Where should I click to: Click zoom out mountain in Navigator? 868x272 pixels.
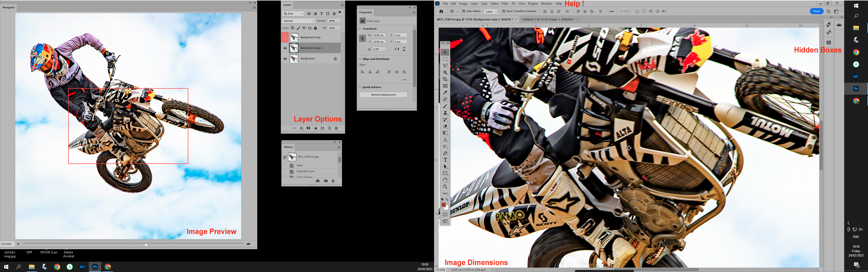tap(18, 244)
